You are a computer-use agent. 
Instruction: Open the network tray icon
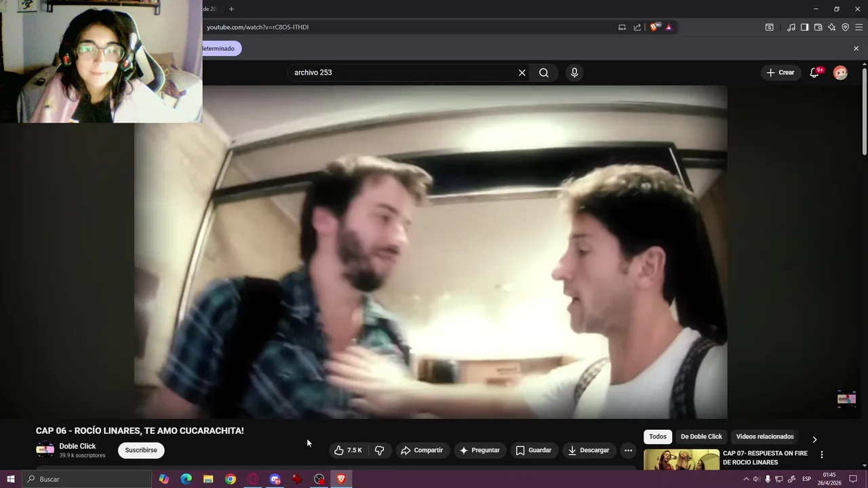[779, 479]
